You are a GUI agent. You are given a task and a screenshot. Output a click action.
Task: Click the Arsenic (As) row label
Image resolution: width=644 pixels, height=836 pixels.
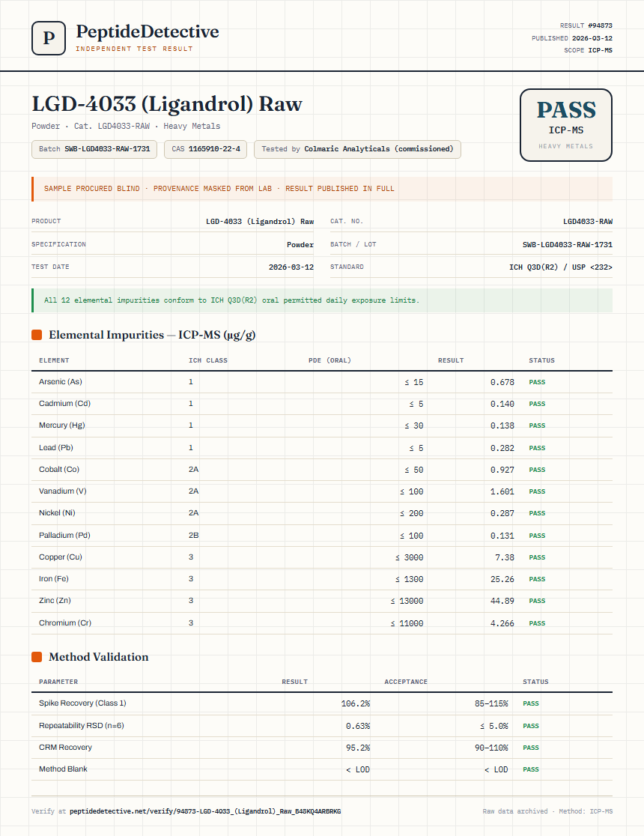coord(60,382)
